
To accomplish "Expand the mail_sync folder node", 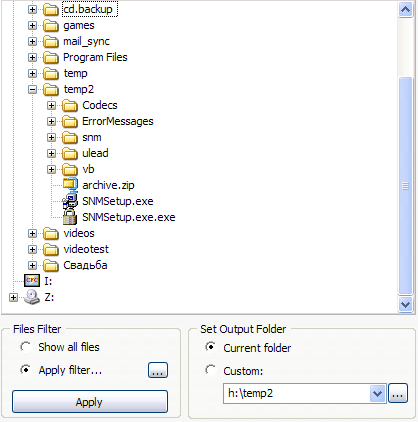I will tap(32, 41).
